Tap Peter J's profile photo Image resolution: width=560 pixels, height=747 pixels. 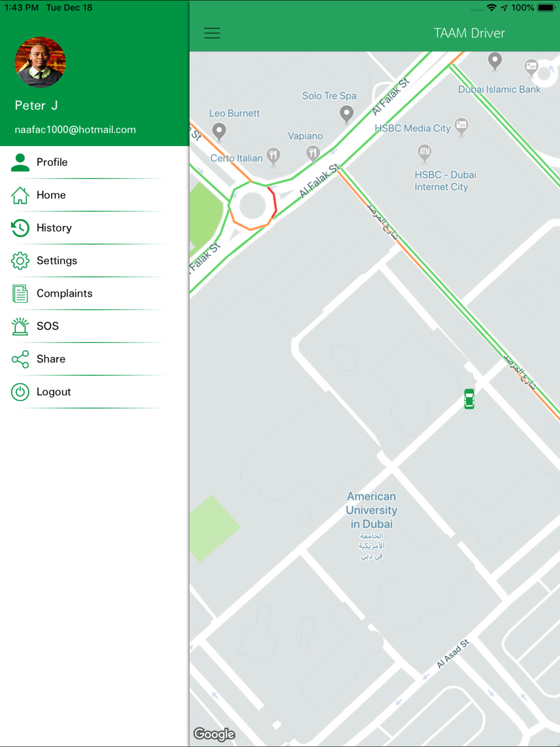40,62
